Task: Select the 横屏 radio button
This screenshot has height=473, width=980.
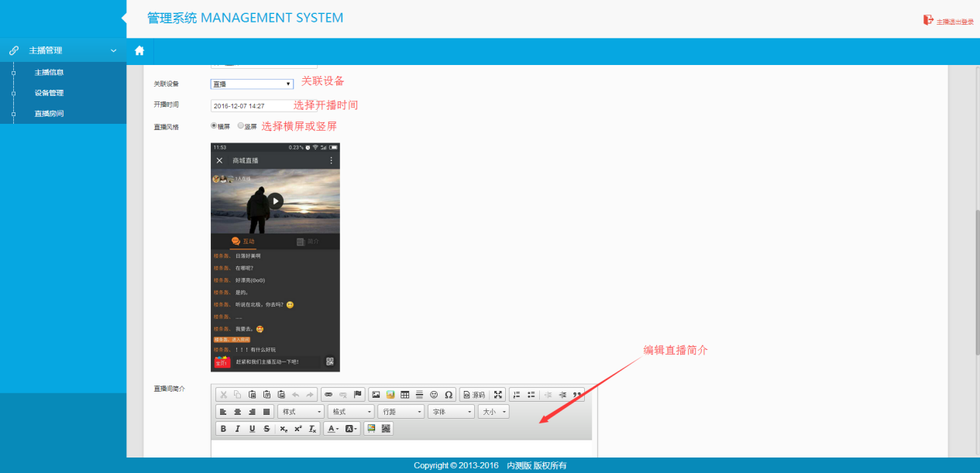Action: coord(214,125)
